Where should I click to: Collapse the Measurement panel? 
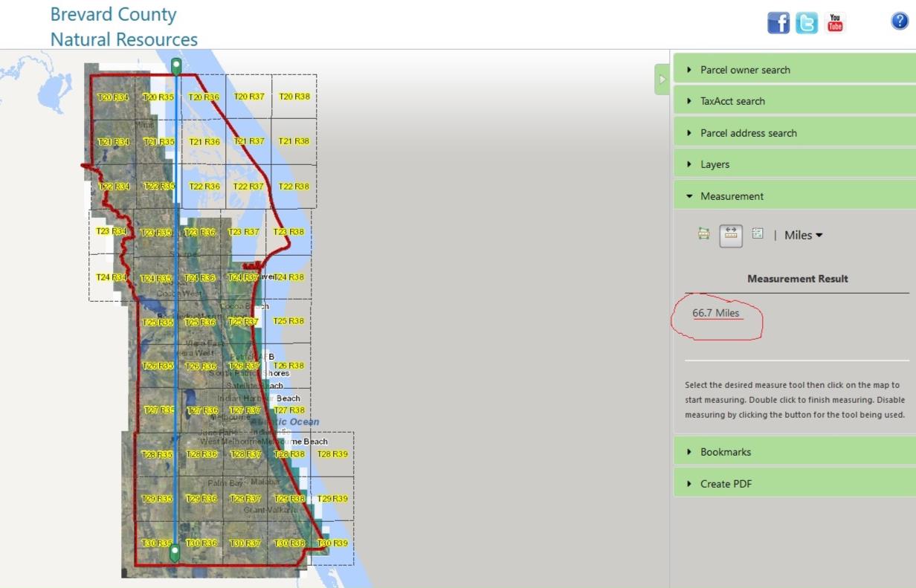795,196
